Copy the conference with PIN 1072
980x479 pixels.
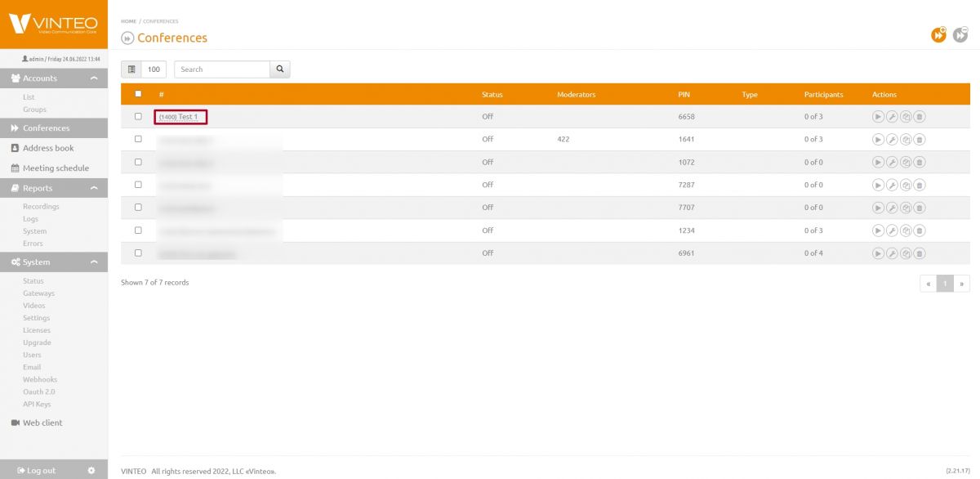point(906,163)
